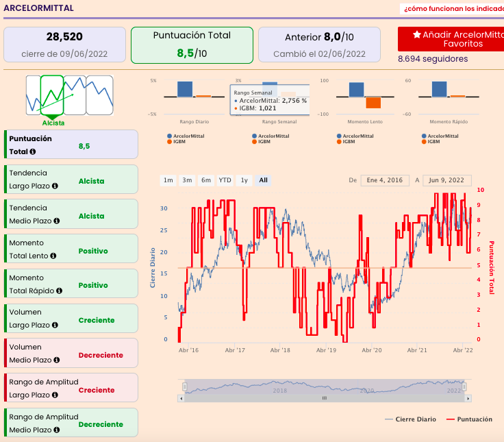Click star icon in Añadir Favoritos button
The height and width of the screenshot is (442, 504).
pos(417,34)
